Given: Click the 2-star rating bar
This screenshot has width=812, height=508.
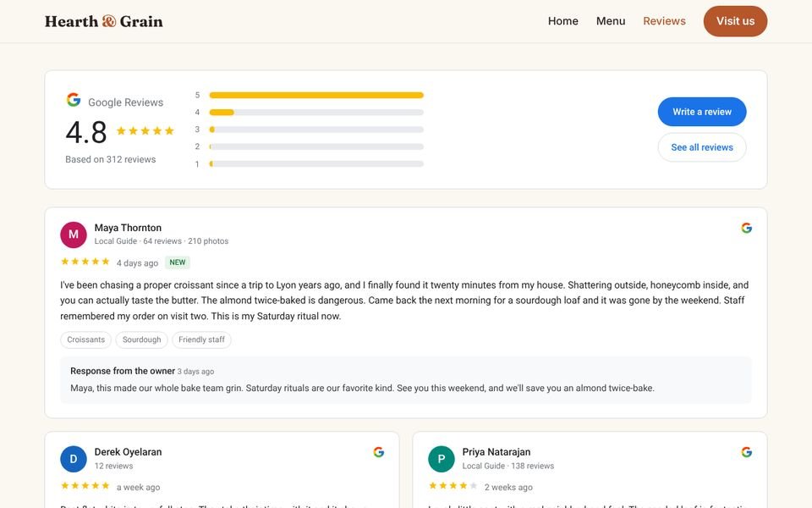Looking at the screenshot, I should tap(316, 146).
